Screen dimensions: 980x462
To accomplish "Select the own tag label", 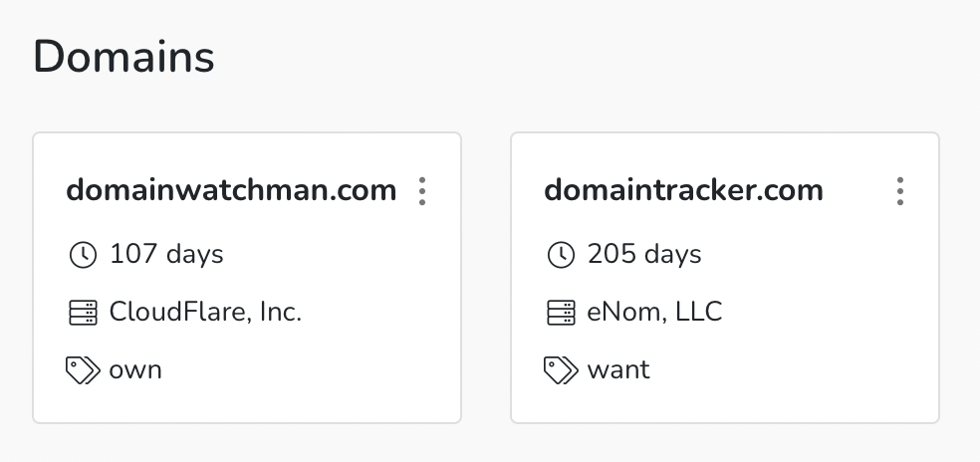I will (x=135, y=370).
